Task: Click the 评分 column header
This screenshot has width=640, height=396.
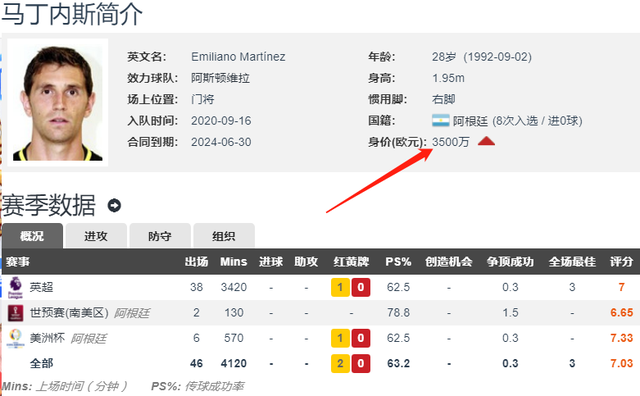Action: point(622,262)
